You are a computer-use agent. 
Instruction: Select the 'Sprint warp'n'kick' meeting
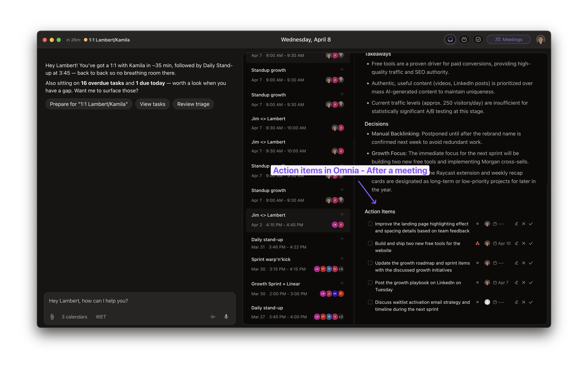pos(271,259)
